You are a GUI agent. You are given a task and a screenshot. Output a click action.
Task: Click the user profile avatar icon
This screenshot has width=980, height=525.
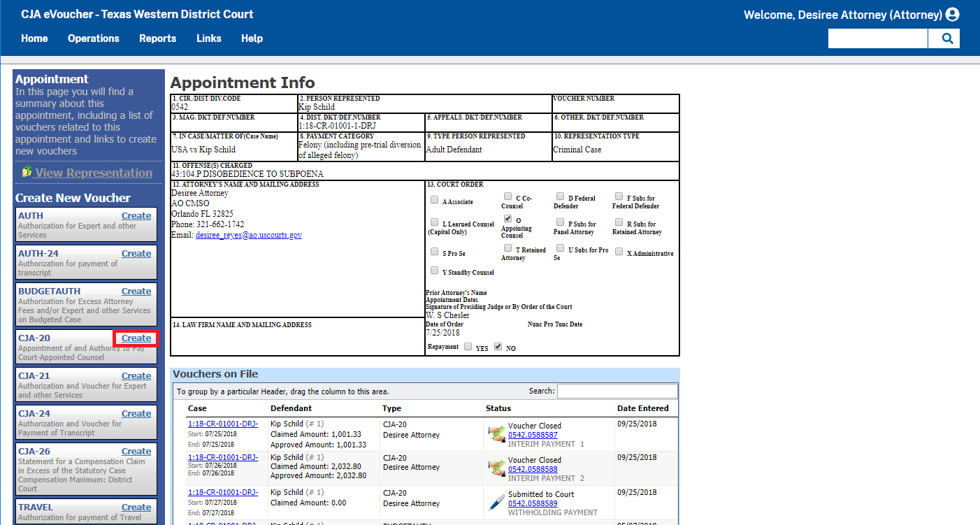tap(952, 15)
